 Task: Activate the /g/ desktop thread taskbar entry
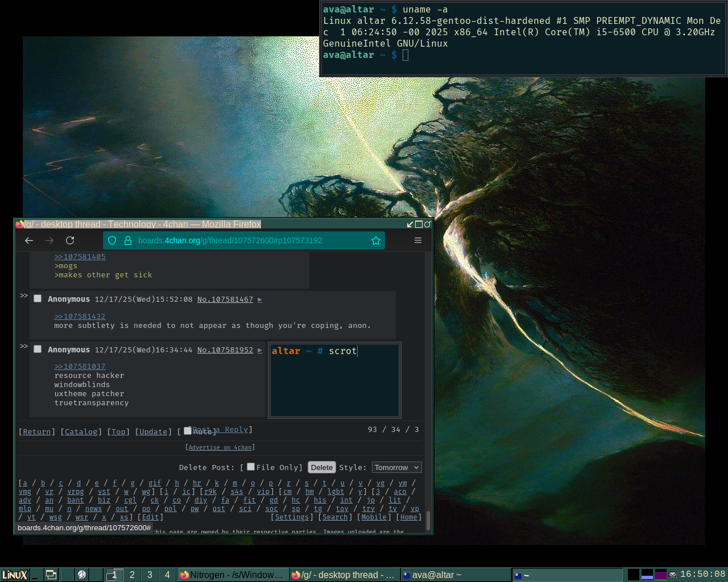[x=344, y=575]
